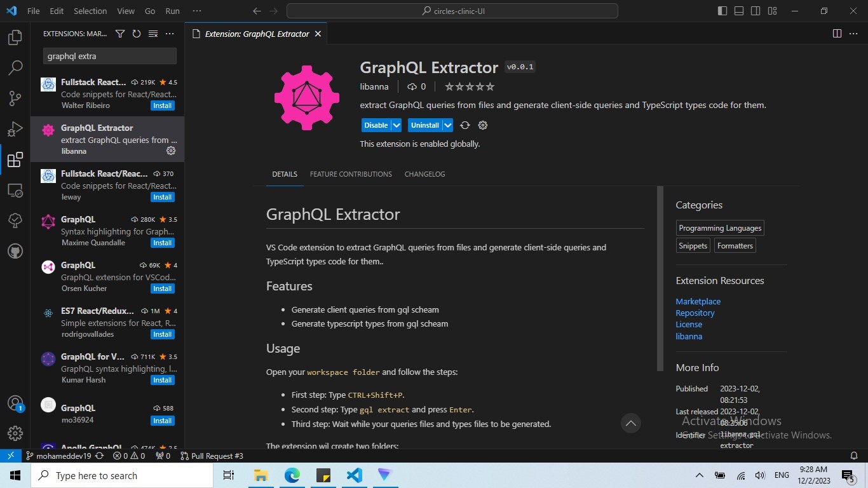Click the extensions search input field
Viewport: 868px width, 488px height.
click(x=110, y=56)
